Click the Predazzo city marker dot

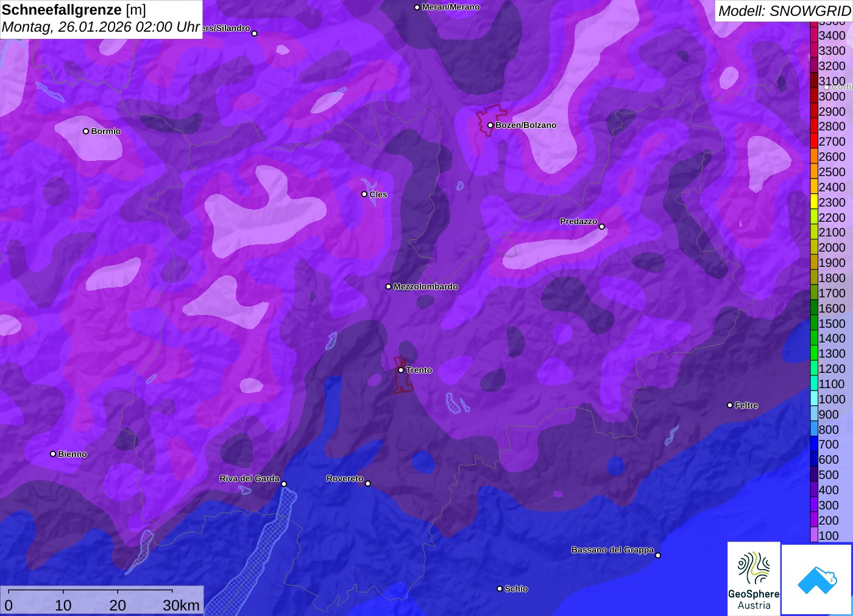click(602, 227)
